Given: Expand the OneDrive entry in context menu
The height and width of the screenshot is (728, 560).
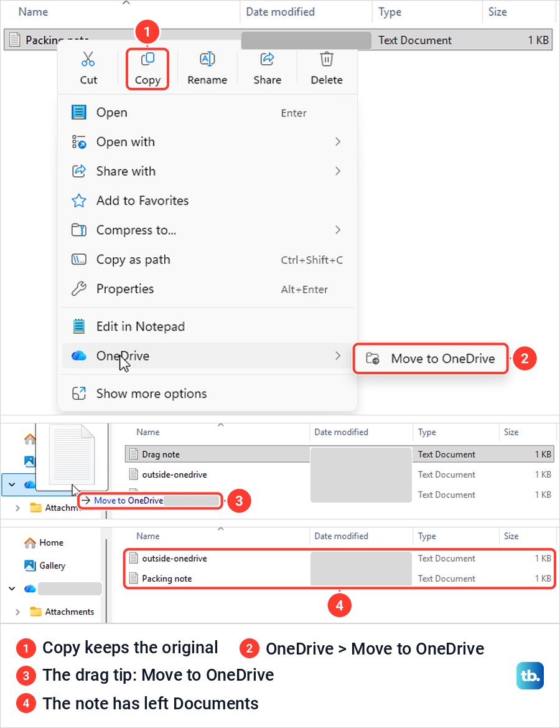Looking at the screenshot, I should [207, 356].
